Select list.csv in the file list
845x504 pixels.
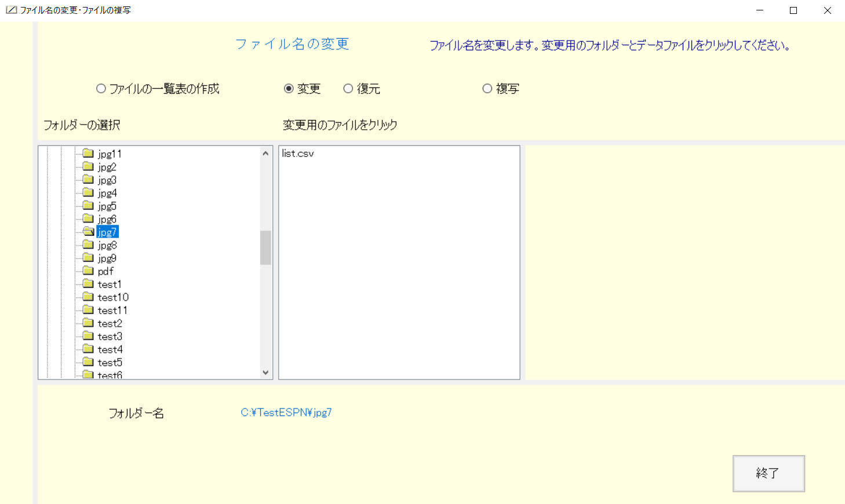tap(298, 154)
